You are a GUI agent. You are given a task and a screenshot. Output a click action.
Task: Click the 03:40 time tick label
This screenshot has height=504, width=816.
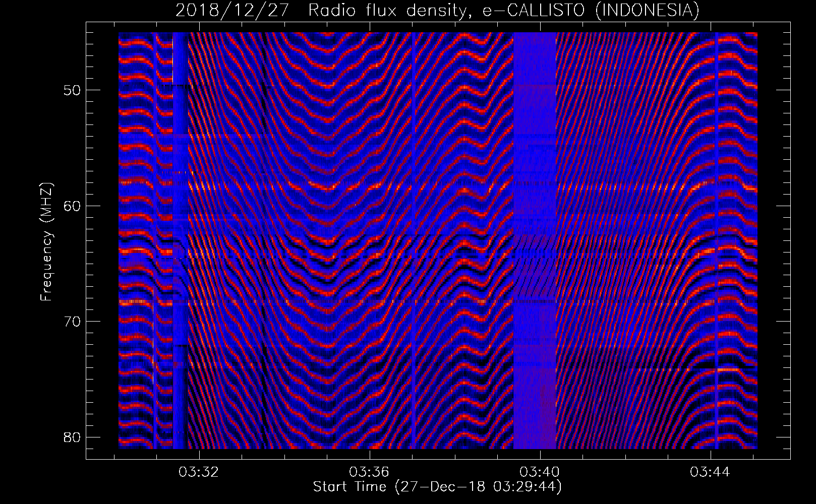[540, 472]
